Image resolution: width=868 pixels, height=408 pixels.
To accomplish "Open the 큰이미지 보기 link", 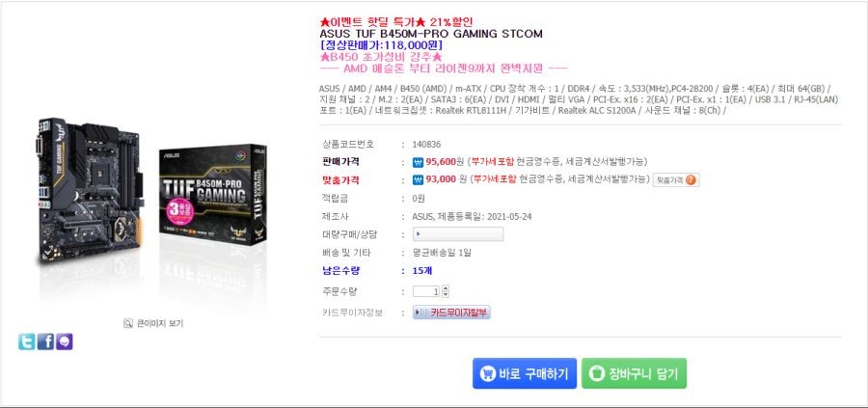I will click(159, 324).
